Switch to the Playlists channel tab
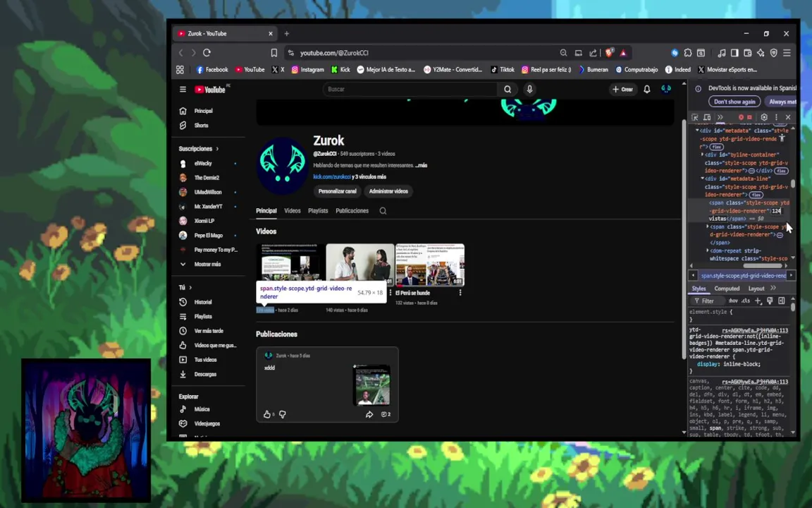 pyautogui.click(x=318, y=211)
